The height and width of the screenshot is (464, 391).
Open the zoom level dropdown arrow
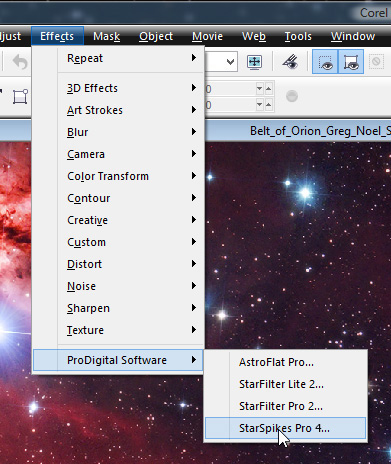click(x=230, y=62)
